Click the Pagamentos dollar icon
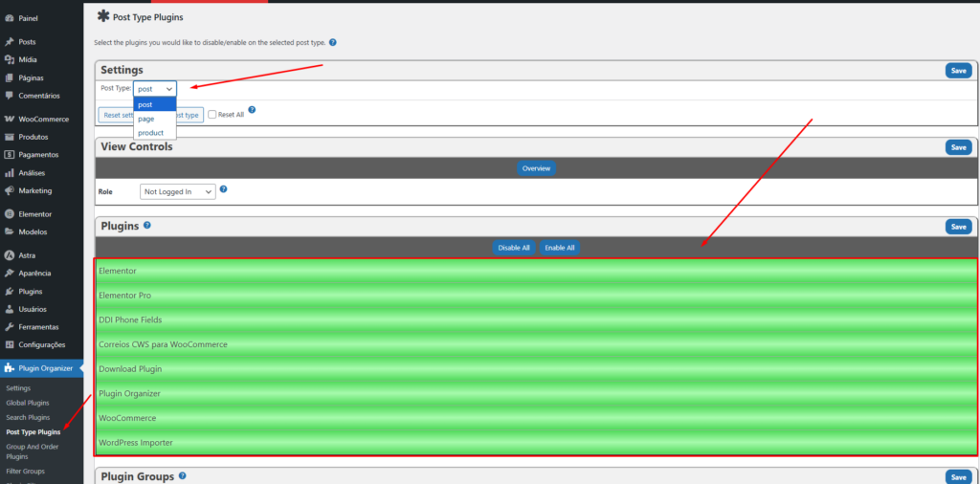This screenshot has width=980, height=484. click(10, 155)
